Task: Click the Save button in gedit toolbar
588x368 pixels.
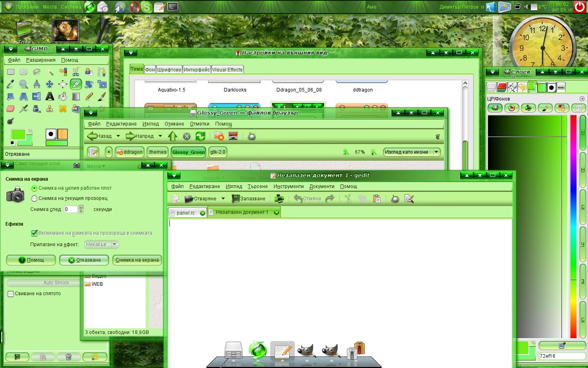Action: pos(248,199)
